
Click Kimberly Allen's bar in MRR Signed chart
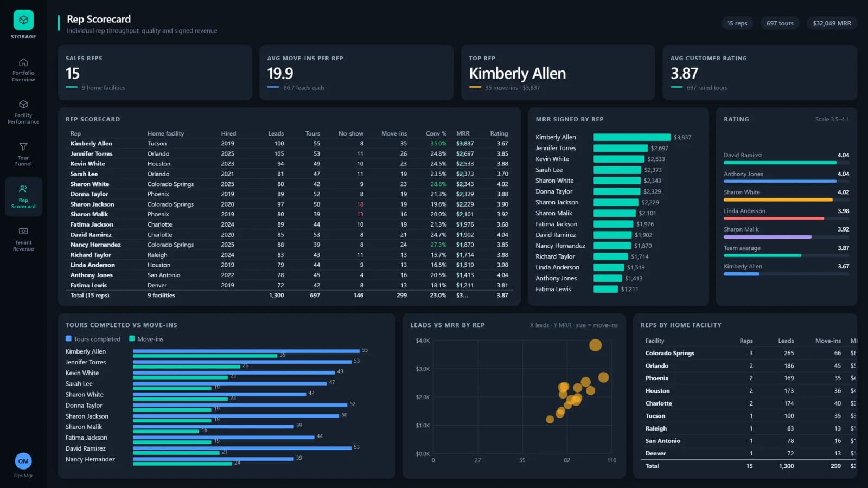632,137
